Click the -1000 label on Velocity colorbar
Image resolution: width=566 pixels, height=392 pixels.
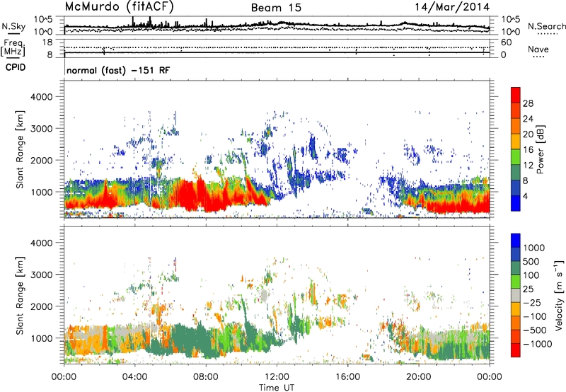[537, 344]
